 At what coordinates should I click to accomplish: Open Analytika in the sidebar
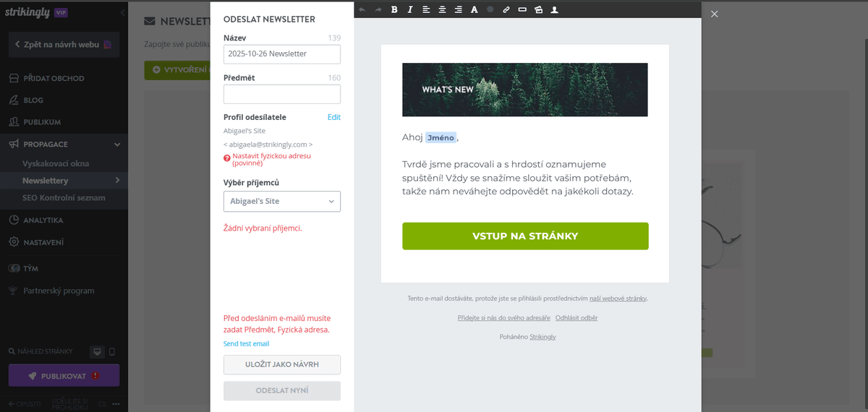tap(43, 220)
